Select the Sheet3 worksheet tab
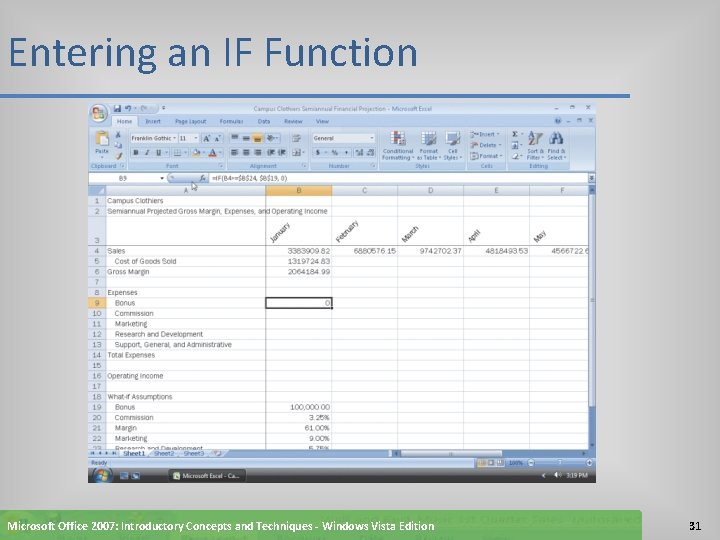This screenshot has height=540, width=720. (x=193, y=453)
